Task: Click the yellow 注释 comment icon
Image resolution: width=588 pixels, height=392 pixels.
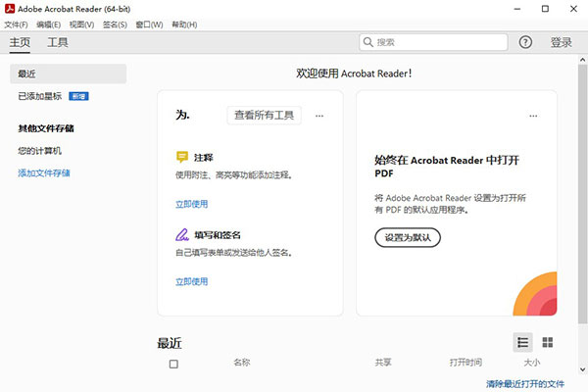Action: pyautogui.click(x=182, y=157)
